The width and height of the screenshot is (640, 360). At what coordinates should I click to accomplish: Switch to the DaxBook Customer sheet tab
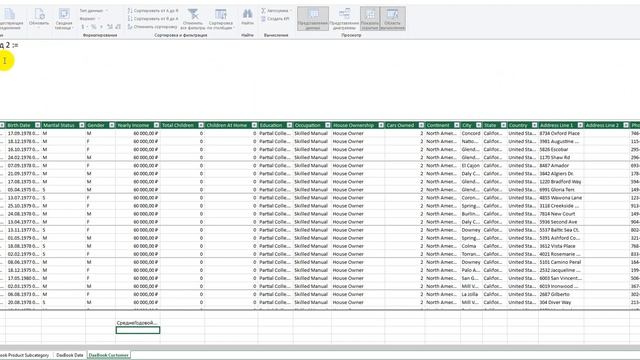[x=109, y=355]
